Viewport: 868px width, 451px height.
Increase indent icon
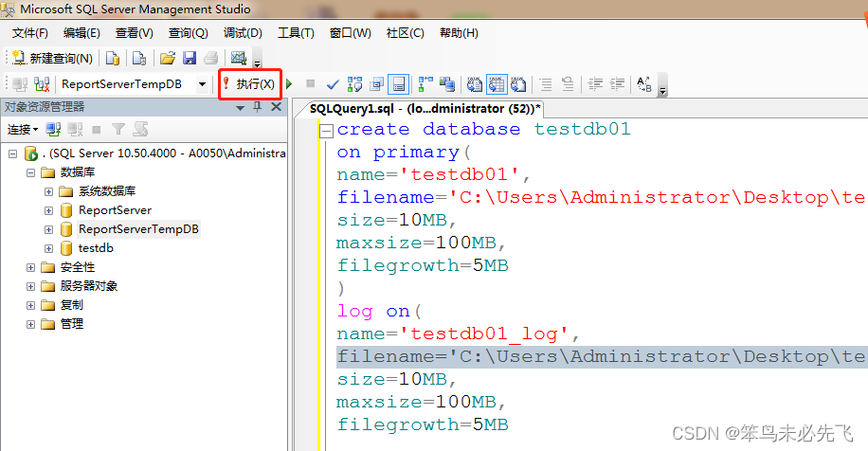click(x=617, y=84)
